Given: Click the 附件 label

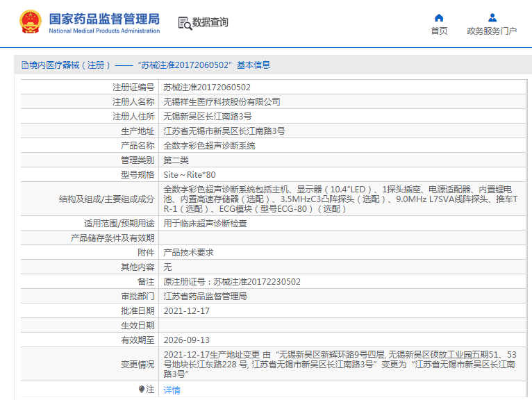Looking at the screenshot, I should pos(146,253).
